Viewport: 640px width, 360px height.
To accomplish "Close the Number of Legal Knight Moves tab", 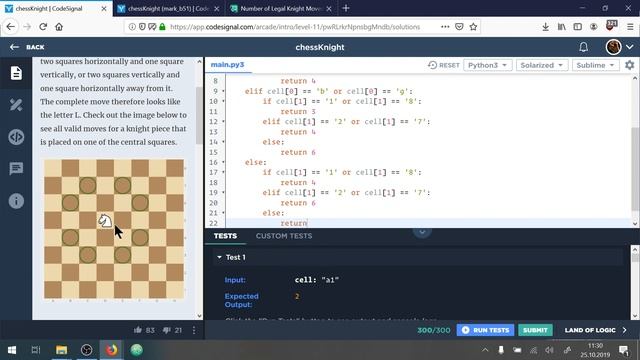I will coord(329,8).
